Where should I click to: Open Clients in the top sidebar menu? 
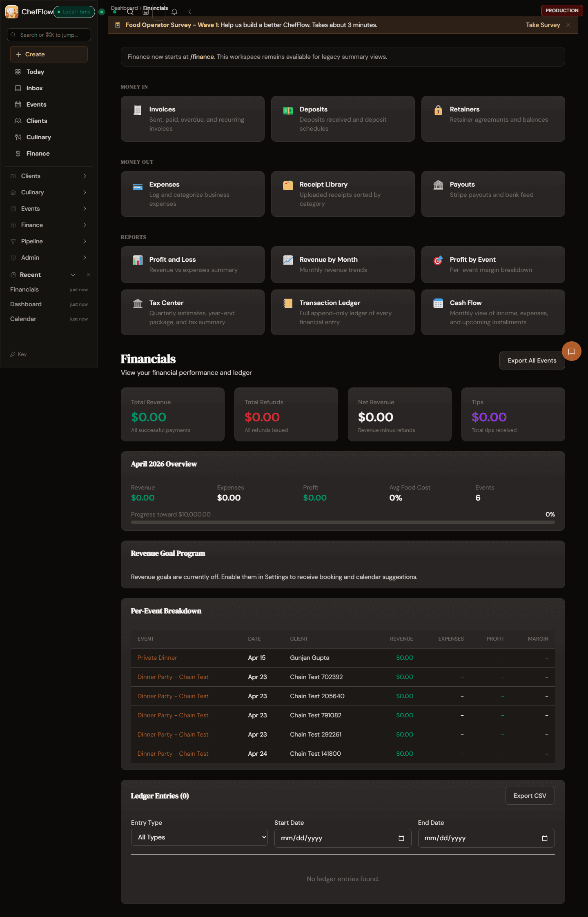pos(49,121)
